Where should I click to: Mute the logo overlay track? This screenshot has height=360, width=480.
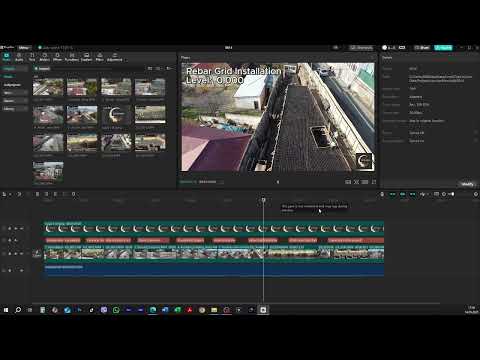pyautogui.click(x=22, y=228)
